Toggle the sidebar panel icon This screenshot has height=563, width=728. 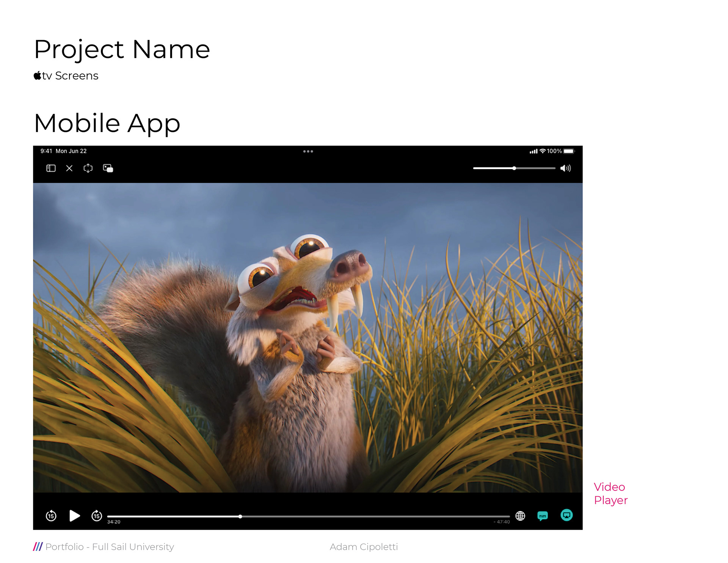tap(51, 168)
